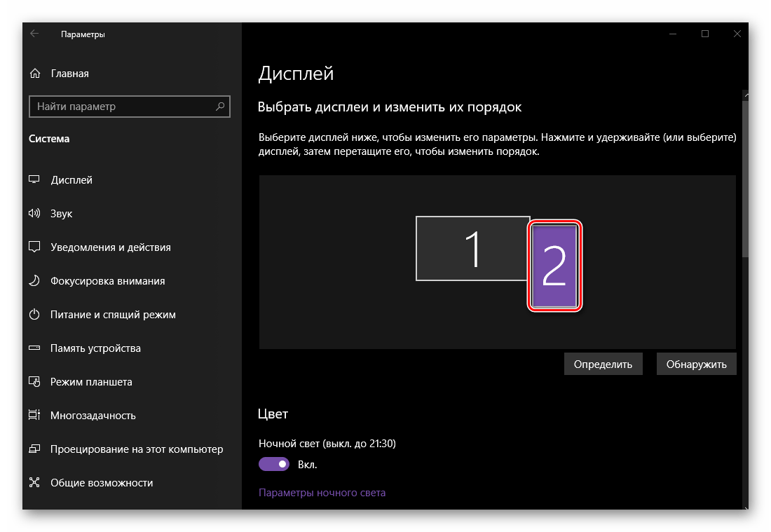The width and height of the screenshot is (771, 532).
Task: Maximize the Параметры window
Action: tap(705, 34)
